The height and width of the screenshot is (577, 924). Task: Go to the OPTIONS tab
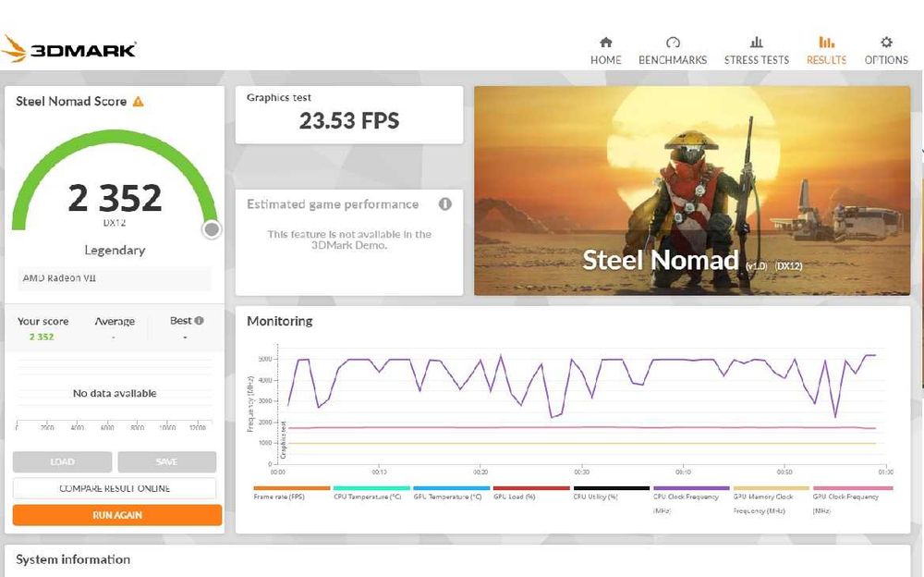point(886,59)
